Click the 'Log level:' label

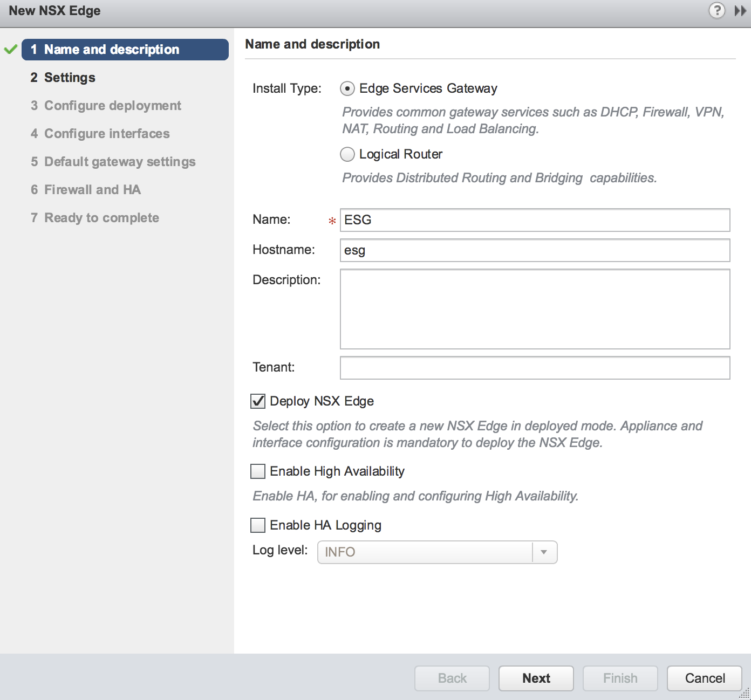280,550
